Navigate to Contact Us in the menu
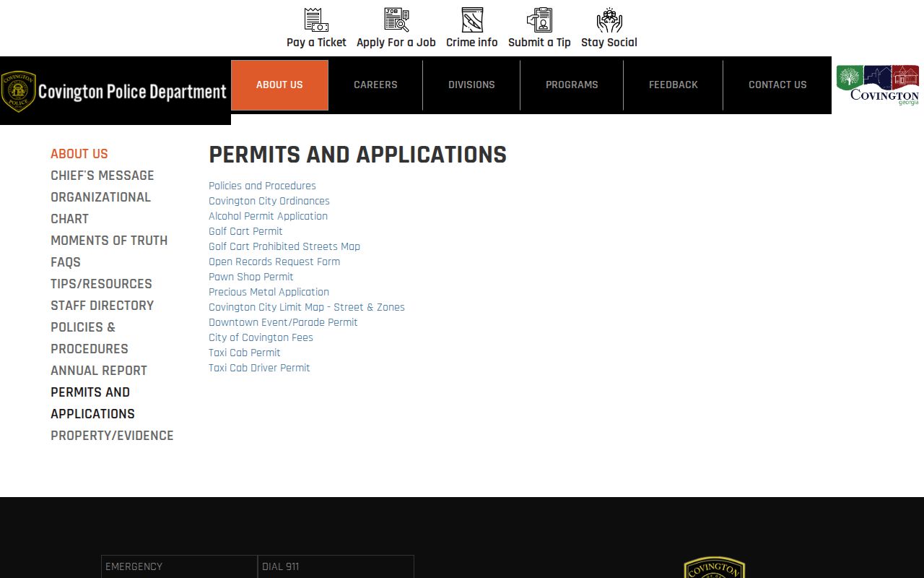924x578 pixels. [x=777, y=85]
